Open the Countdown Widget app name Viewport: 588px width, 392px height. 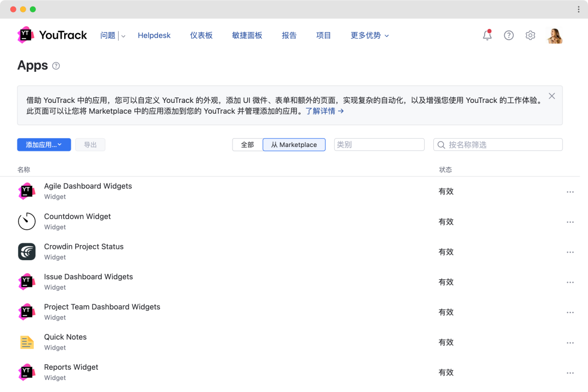(77, 217)
